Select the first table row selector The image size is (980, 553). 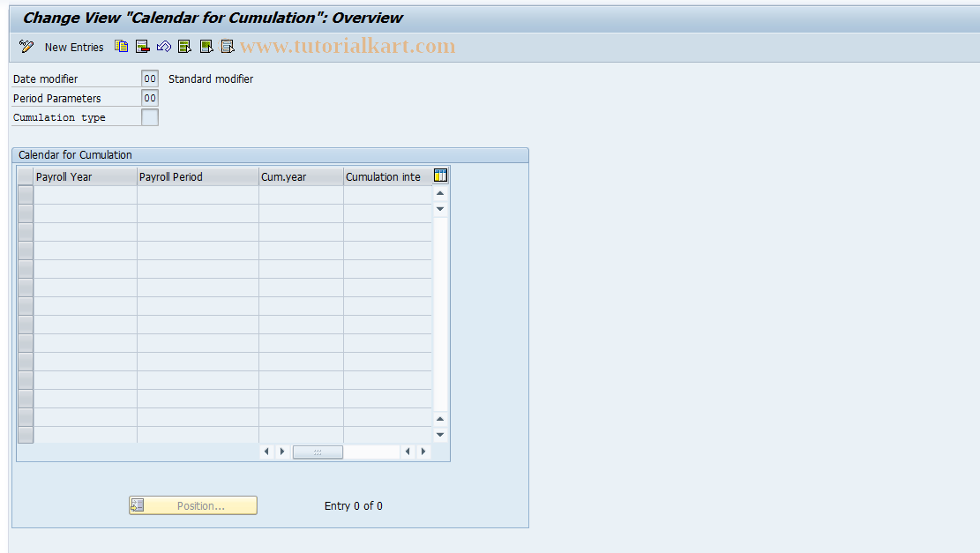click(26, 195)
